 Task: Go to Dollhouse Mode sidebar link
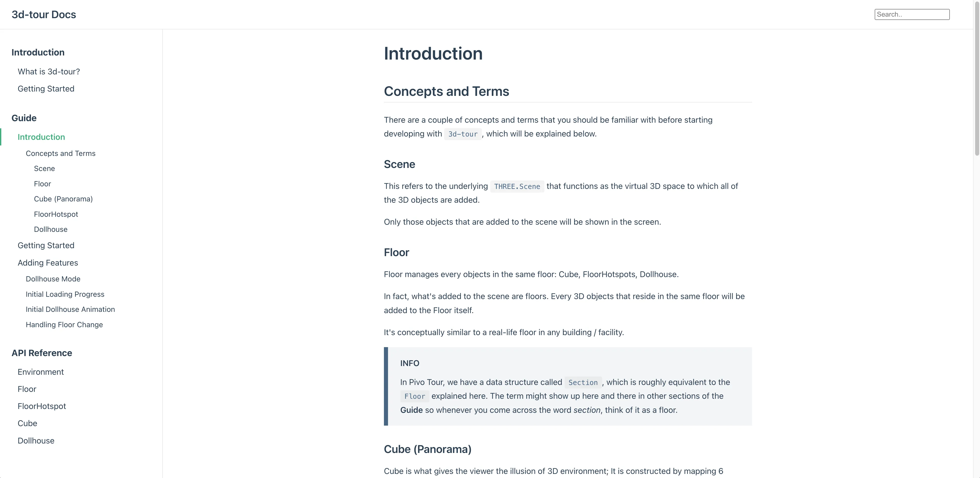[53, 279]
